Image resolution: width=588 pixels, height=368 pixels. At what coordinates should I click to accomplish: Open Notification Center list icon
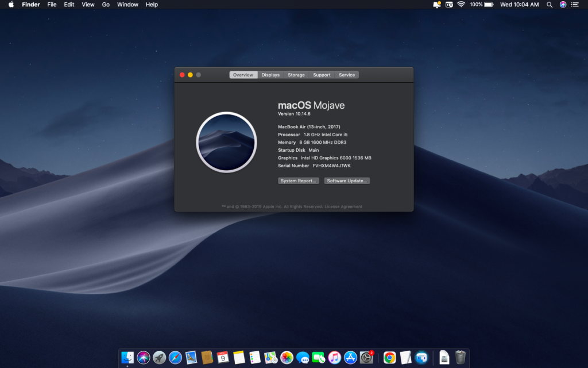coord(575,5)
